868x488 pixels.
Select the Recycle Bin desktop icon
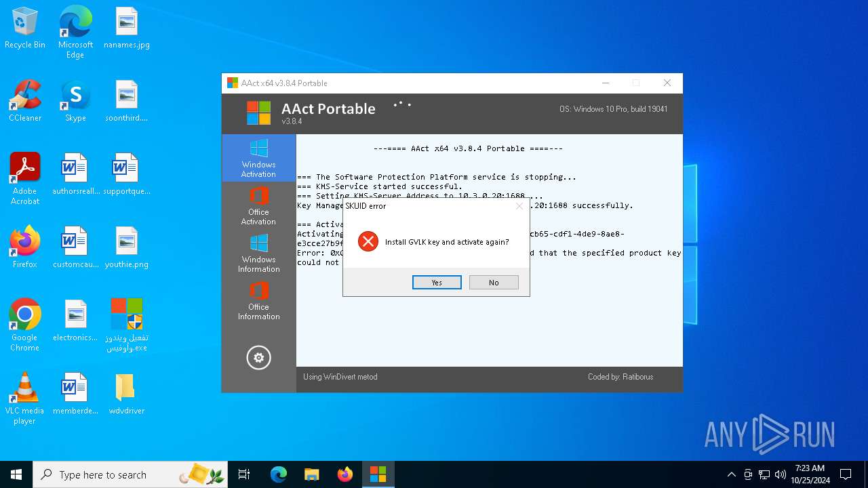(25, 29)
